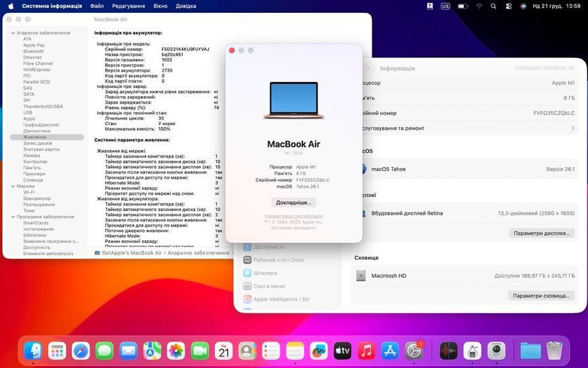Select Графіка/дисплеї in hardware tree
Viewport: 588px width, 368px height.
pyautogui.click(x=41, y=124)
